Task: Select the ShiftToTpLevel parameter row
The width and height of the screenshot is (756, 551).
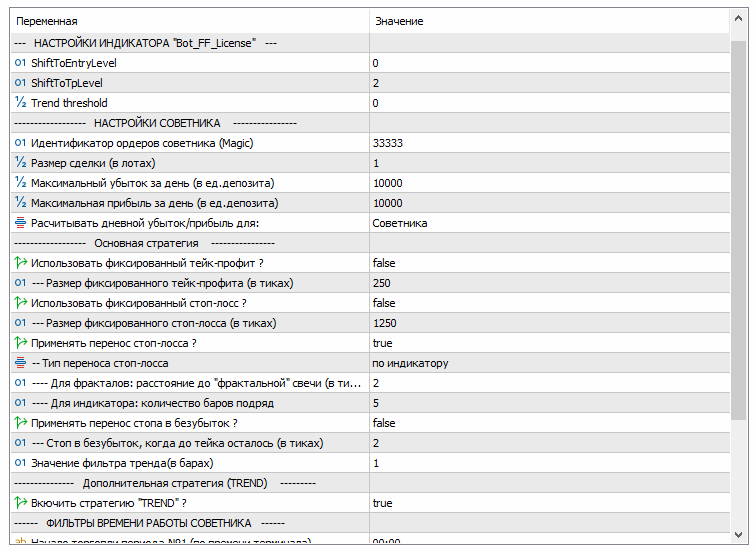Action: (67, 83)
